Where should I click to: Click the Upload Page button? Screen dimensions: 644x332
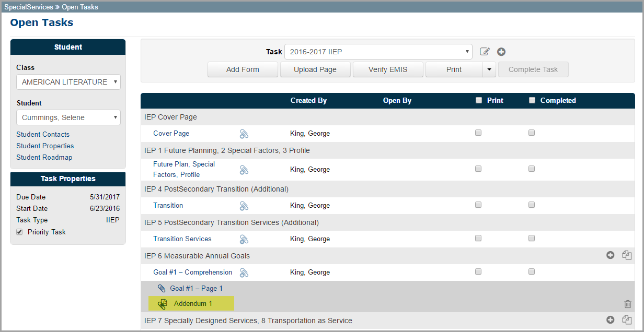(x=315, y=69)
